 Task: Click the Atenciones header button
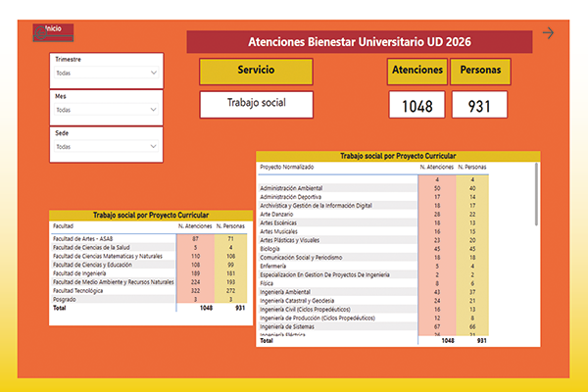click(417, 72)
